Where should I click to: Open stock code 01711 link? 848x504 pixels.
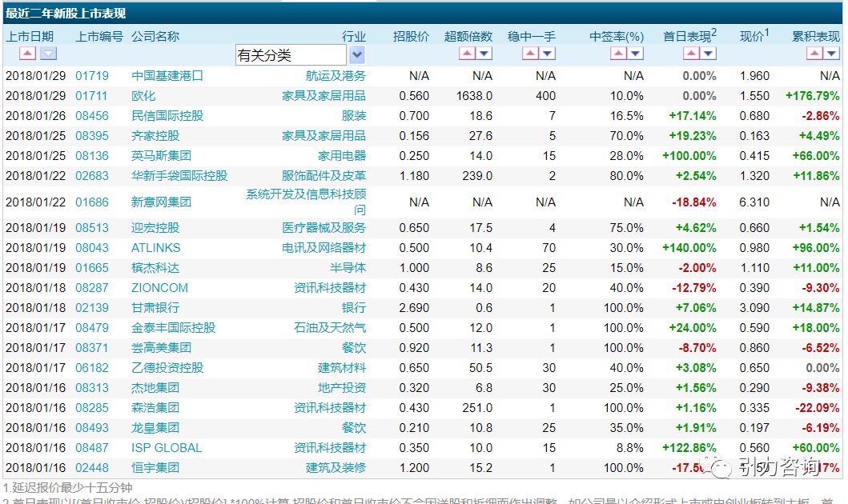92,96
